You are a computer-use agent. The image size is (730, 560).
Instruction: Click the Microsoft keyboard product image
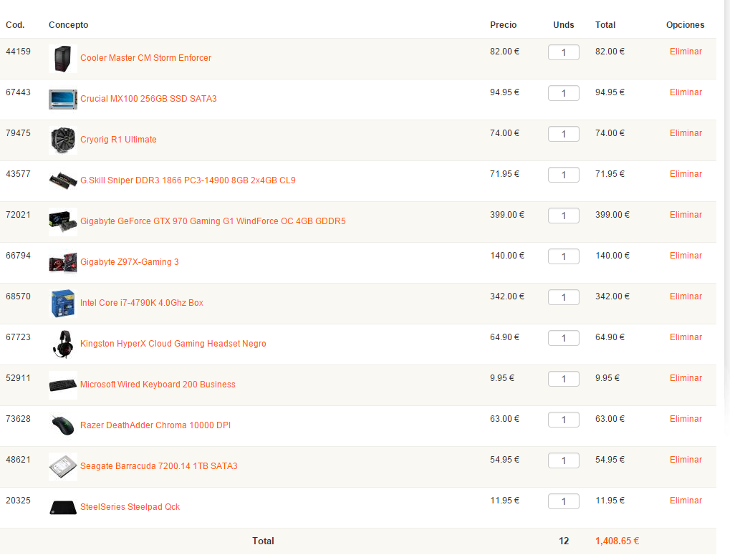[x=63, y=385]
